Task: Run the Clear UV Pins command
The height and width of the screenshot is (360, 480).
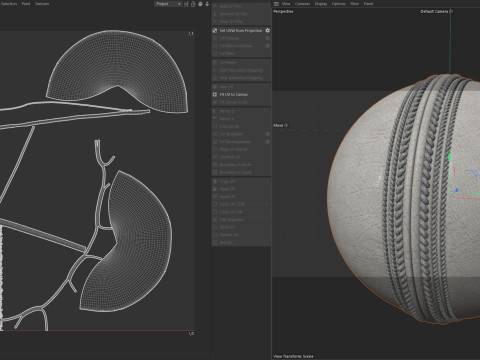Action: pos(241,21)
